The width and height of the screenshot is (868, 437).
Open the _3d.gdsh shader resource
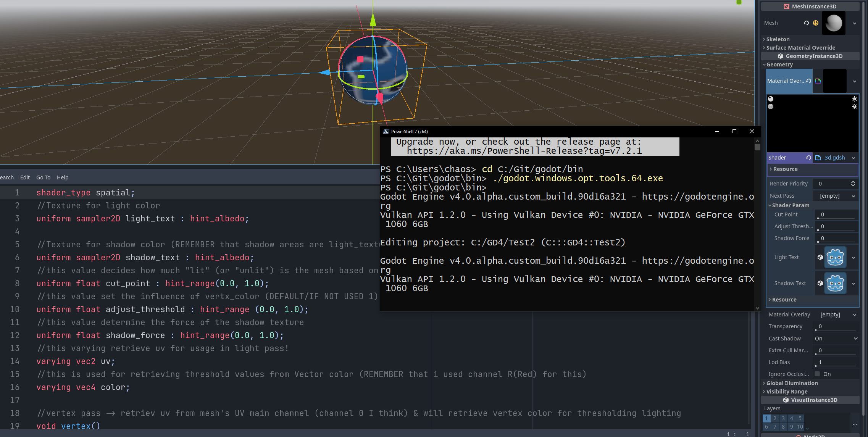point(832,158)
